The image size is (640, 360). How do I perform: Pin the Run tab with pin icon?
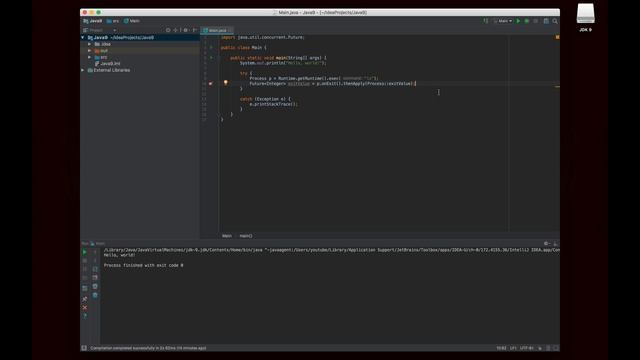[85, 299]
